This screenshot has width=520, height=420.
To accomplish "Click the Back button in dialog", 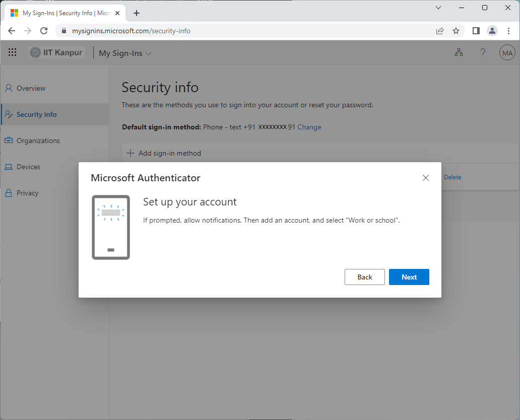I will point(364,277).
